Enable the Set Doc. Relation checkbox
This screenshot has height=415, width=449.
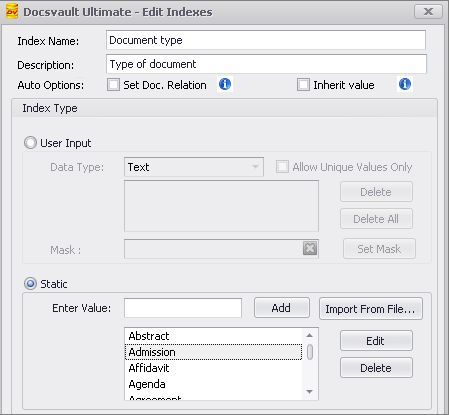[113, 85]
